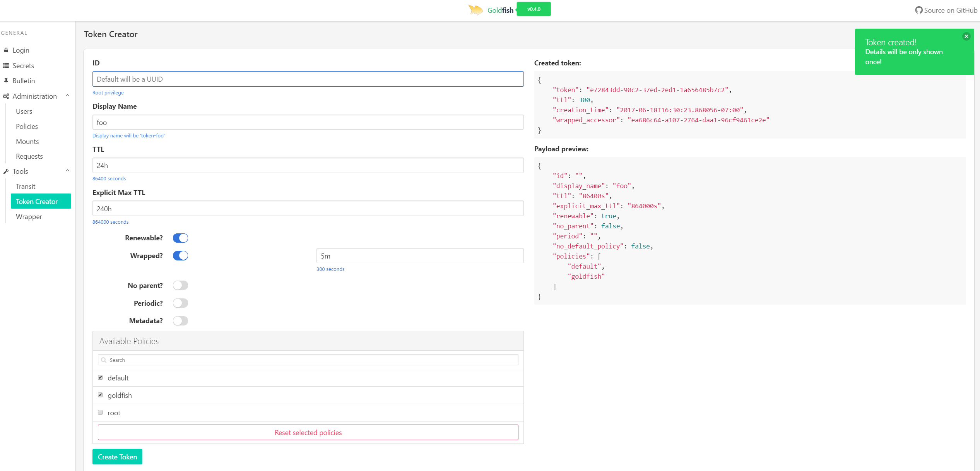Open the Wrapper tool page
The height and width of the screenshot is (471, 980).
pyautogui.click(x=29, y=216)
